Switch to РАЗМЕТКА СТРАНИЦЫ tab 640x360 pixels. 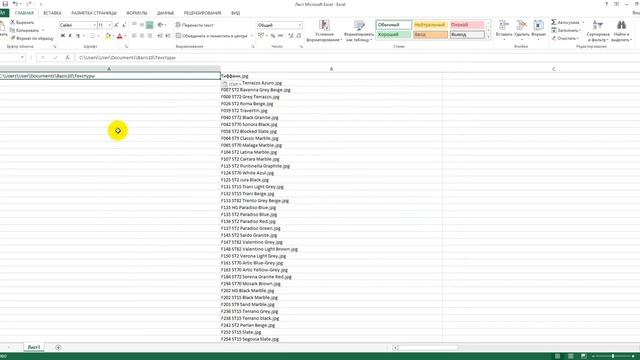tap(94, 13)
